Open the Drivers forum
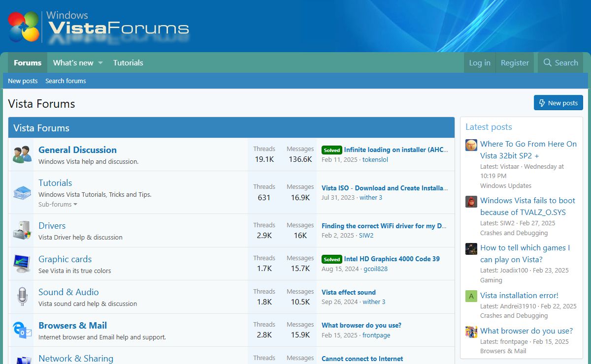 pyautogui.click(x=52, y=226)
